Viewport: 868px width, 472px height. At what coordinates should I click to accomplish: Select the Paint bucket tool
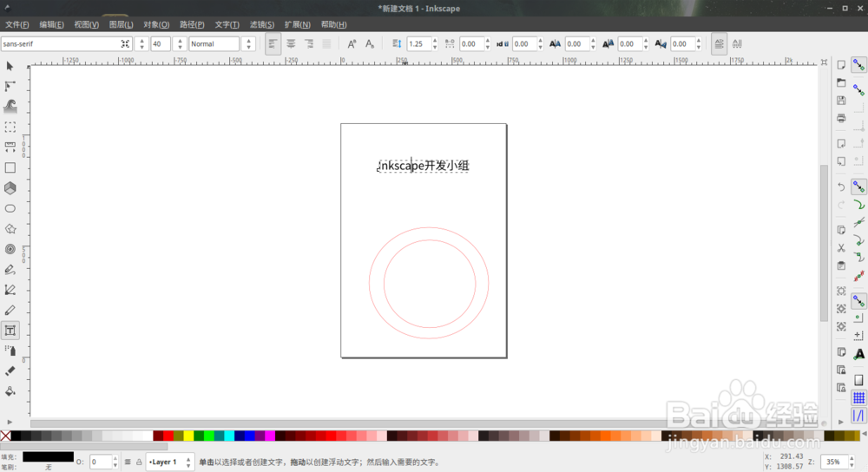(x=10, y=391)
